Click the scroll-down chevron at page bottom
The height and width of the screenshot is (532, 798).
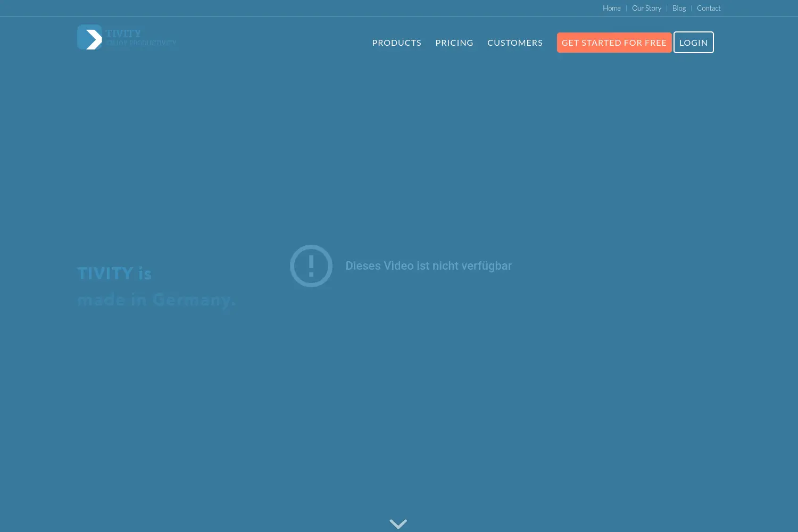tap(398, 524)
